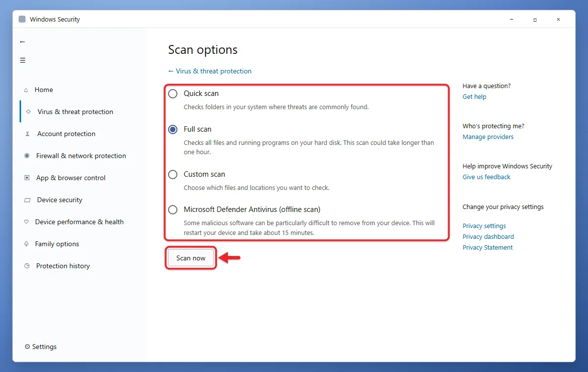Click the Settings gear icon
Screen dimensions: 588x372
coord(27,347)
